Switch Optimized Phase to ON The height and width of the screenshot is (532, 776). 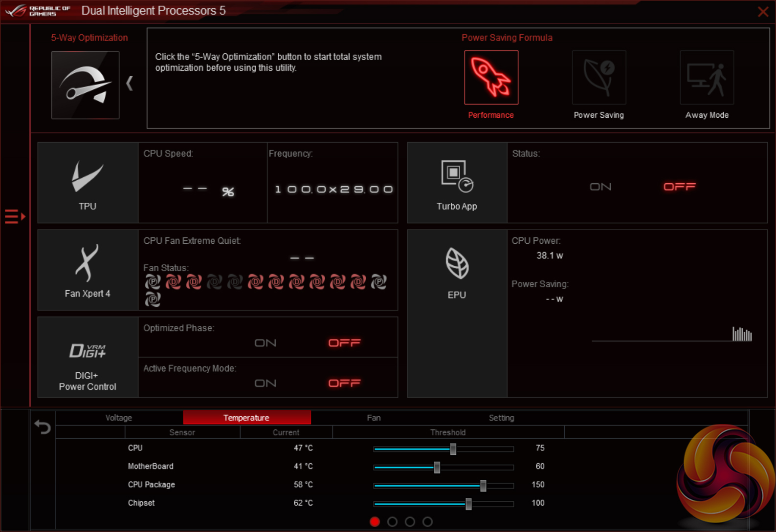[x=266, y=343]
